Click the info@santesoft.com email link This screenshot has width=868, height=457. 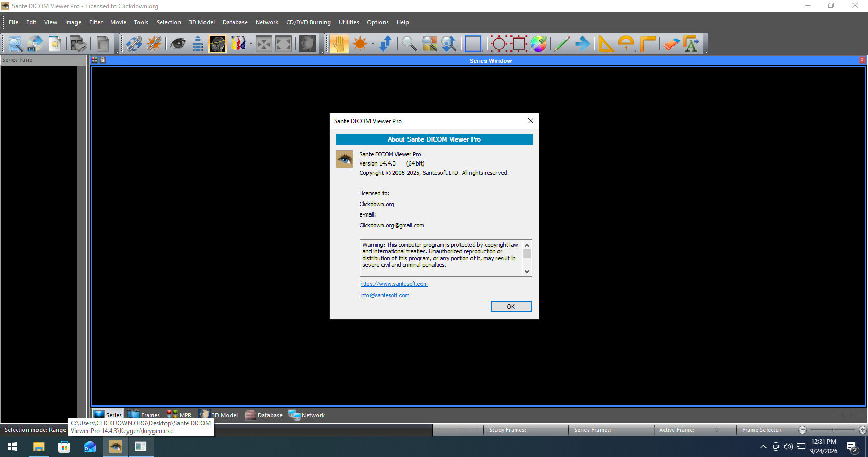point(385,295)
